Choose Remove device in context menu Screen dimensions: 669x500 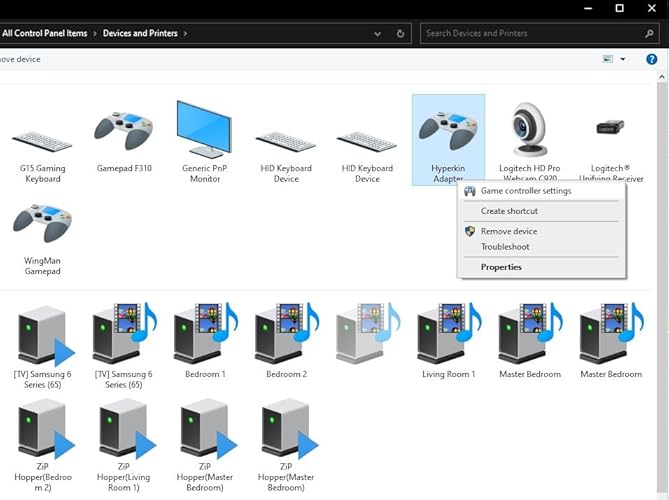541,231
